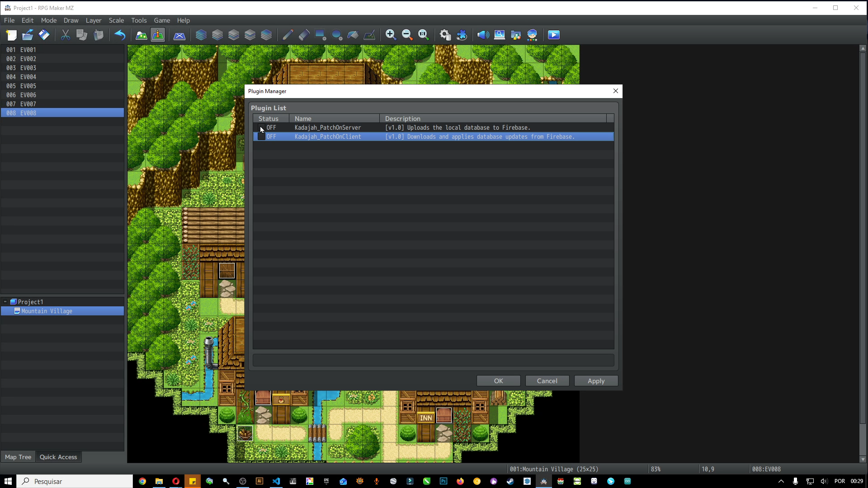
Task: Toggle status checkbox for Kadajah_PatchOnClient
Action: [261, 136]
